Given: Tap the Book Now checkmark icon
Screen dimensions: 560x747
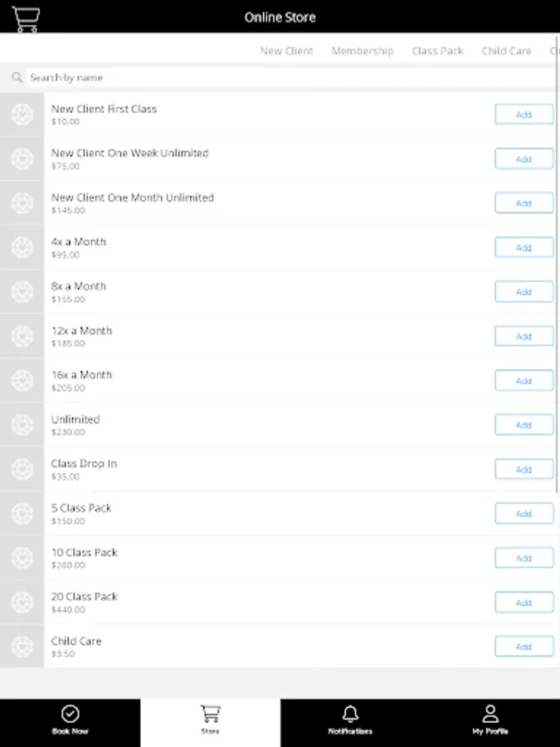Looking at the screenshot, I should click(70, 715).
